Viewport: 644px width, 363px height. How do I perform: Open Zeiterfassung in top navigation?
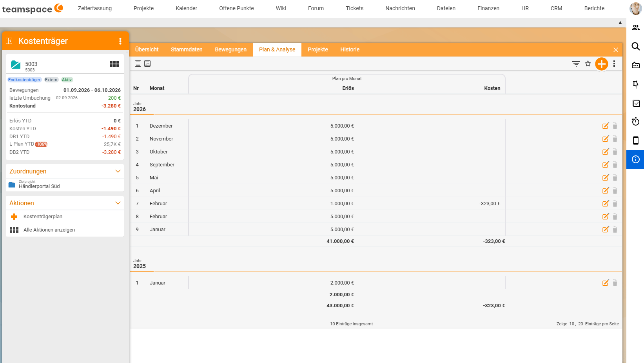click(95, 8)
